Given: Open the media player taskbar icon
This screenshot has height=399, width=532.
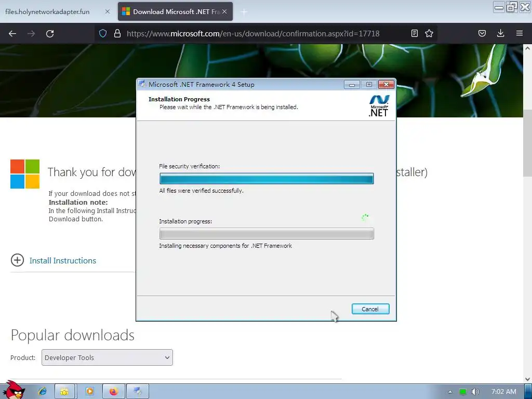Looking at the screenshot, I should pyautogui.click(x=89, y=392).
